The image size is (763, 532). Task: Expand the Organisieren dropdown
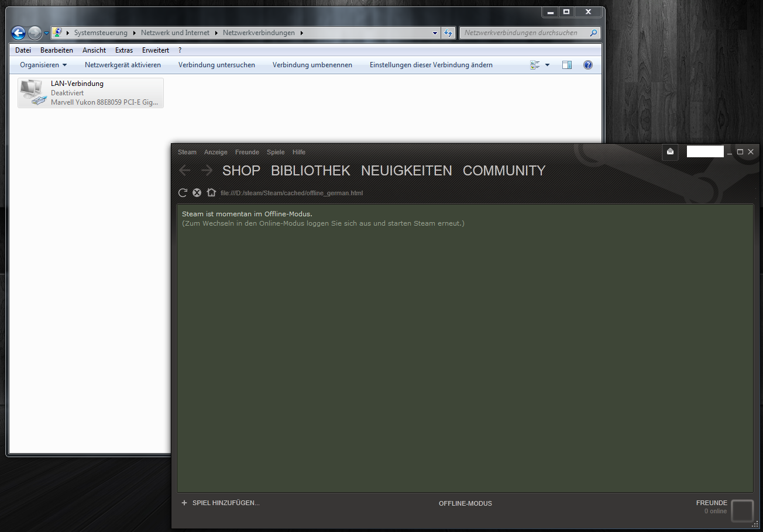coord(43,65)
